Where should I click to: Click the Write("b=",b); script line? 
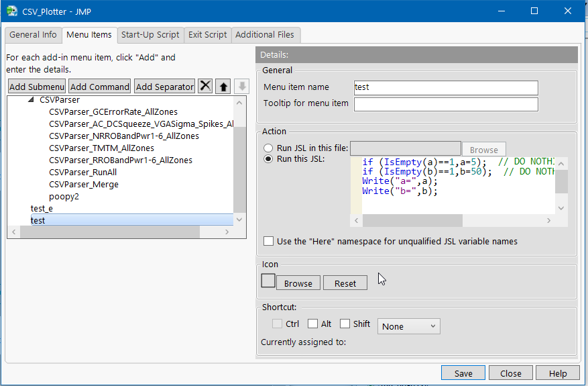coord(400,191)
